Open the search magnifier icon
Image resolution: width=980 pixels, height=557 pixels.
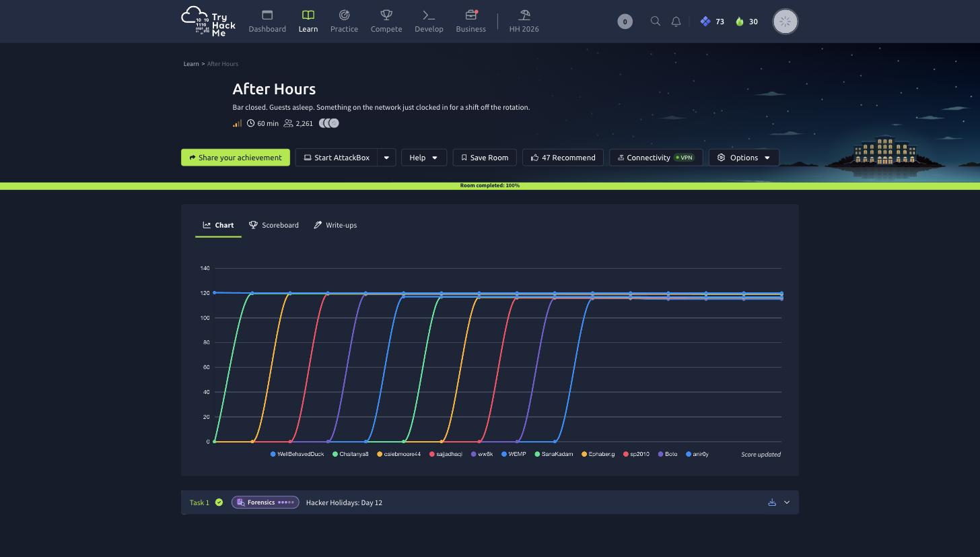(x=655, y=22)
